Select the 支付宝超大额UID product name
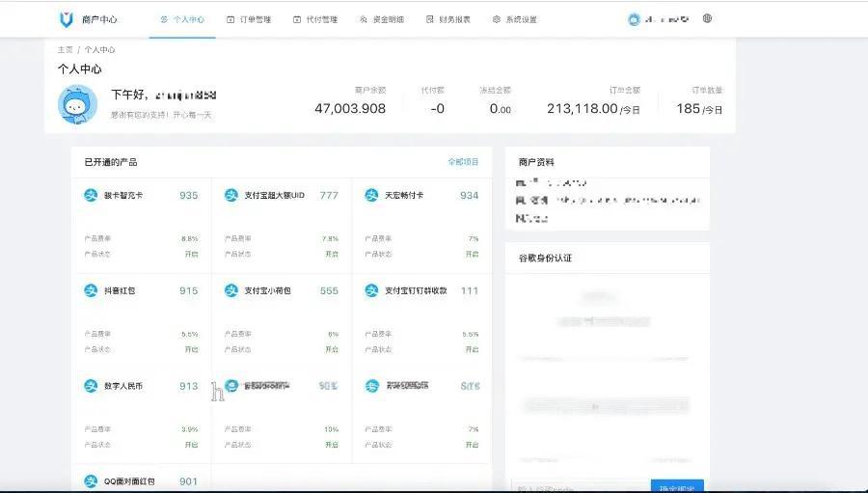Screen dimensions: 868x493 274,195
